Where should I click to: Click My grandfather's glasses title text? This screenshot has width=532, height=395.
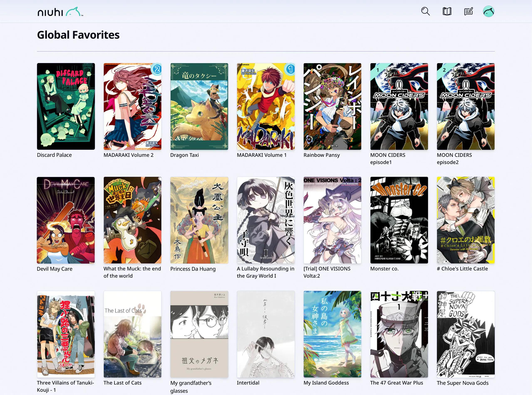(x=191, y=387)
